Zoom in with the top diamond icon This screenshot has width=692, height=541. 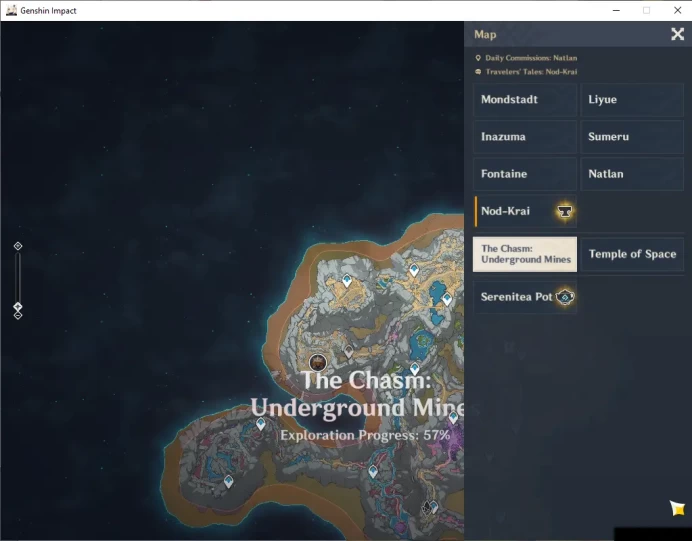(x=18, y=246)
